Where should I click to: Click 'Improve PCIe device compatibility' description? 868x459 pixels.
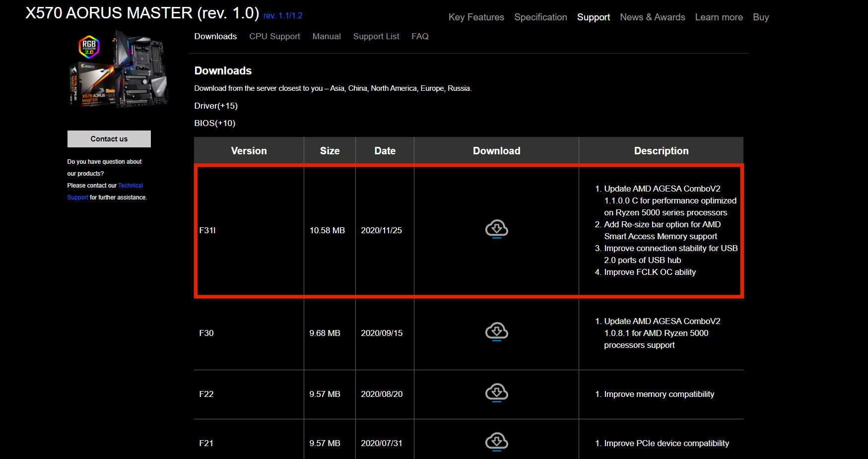pyautogui.click(x=667, y=443)
